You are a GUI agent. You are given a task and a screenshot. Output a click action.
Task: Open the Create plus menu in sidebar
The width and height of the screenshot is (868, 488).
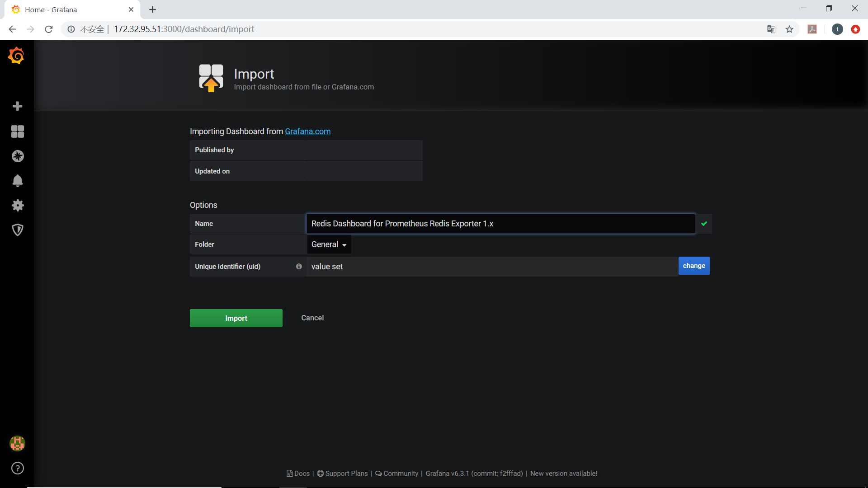(x=17, y=106)
